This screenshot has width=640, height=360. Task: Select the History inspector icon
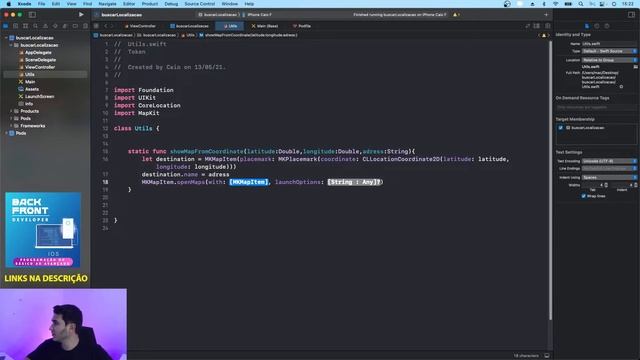pos(597,26)
